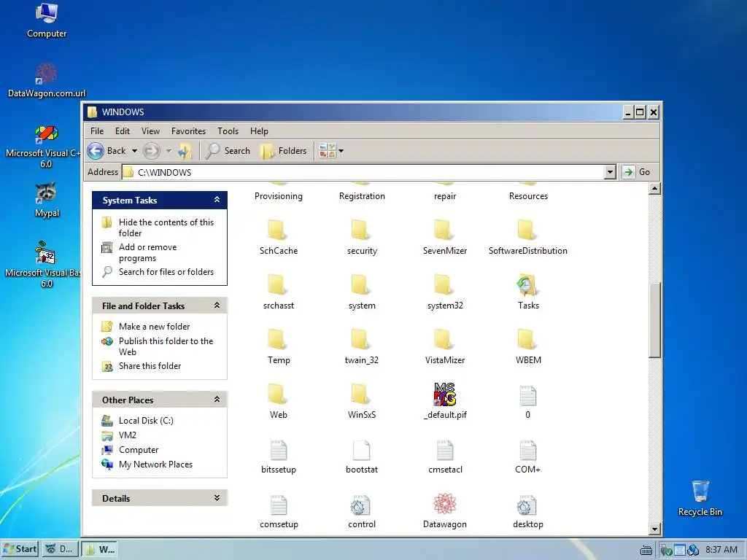Select the twain_32 folder

coord(362,346)
